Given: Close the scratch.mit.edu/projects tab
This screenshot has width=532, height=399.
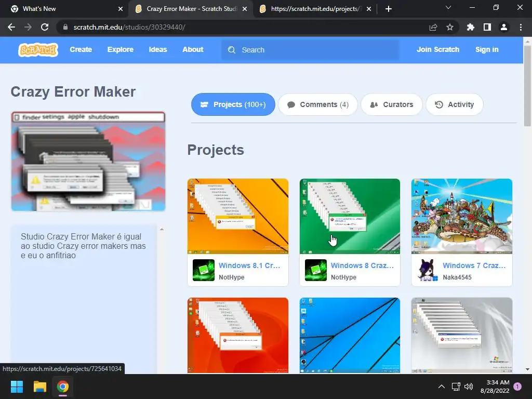Looking at the screenshot, I should (369, 9).
